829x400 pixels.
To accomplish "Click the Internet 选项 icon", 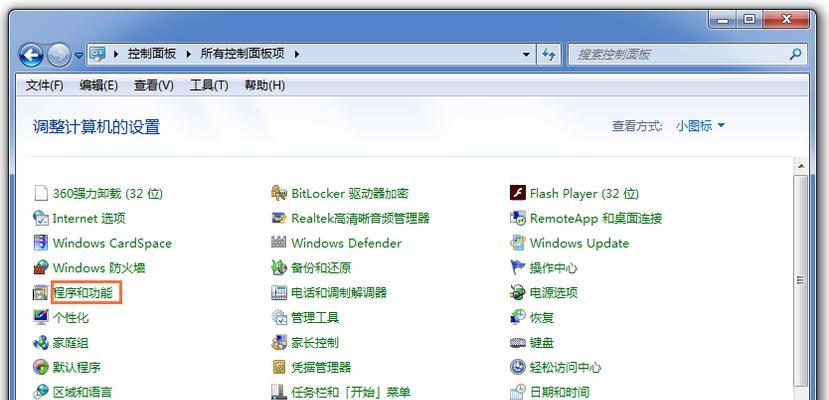I will (41, 218).
